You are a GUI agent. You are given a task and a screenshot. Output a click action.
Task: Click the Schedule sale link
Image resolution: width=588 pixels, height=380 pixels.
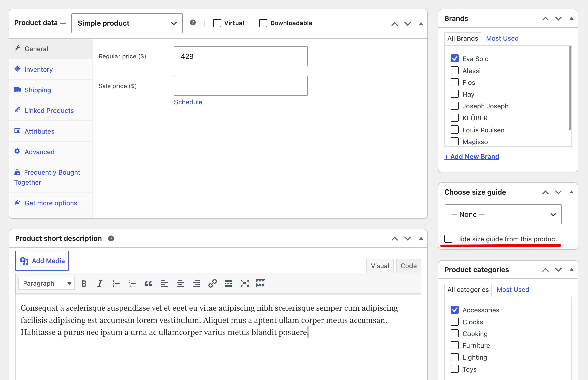click(x=188, y=102)
